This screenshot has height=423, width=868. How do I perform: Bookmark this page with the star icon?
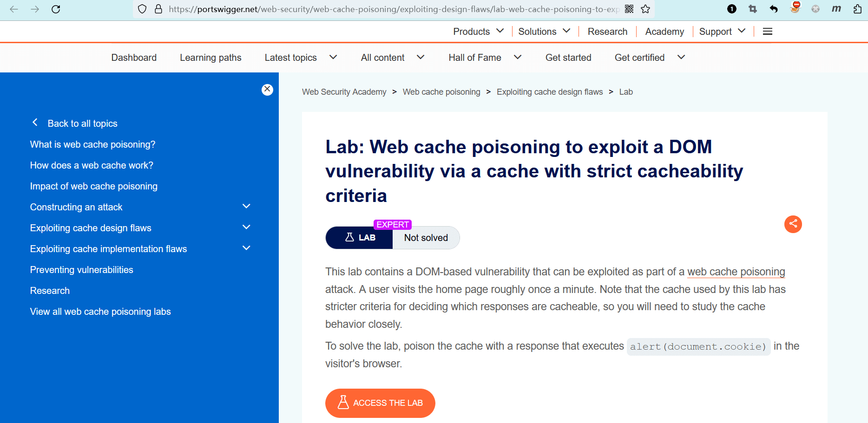coord(645,9)
